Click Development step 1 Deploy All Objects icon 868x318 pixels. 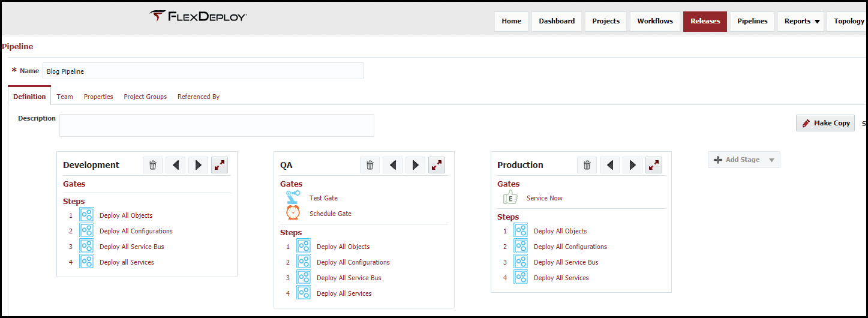(86, 215)
